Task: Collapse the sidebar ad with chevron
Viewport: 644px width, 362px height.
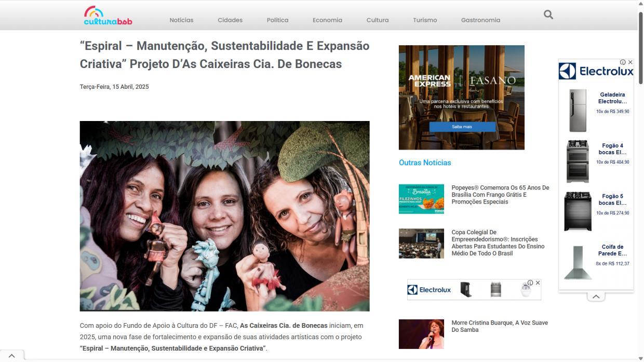Action: tap(596, 297)
